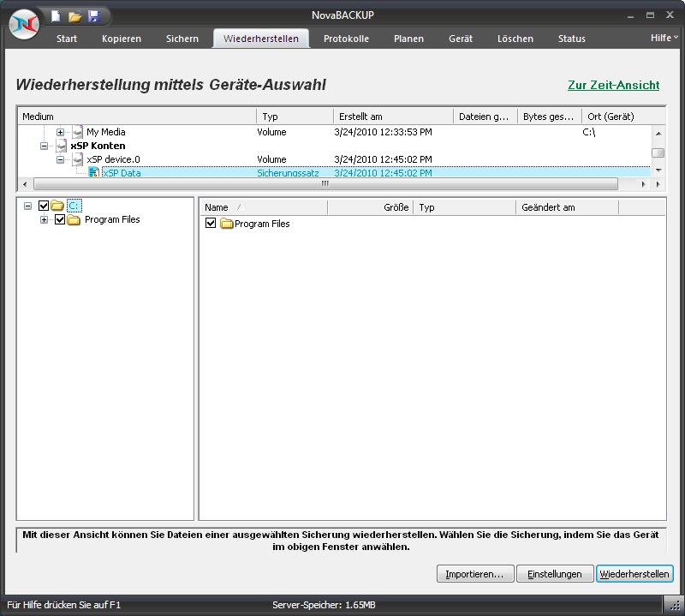This screenshot has width=685, height=616.
Task: Click the xSP Konten drive icon
Action: [x=62, y=146]
